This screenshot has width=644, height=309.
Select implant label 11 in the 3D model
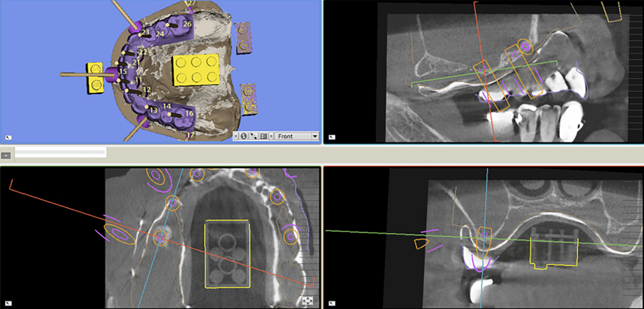pyautogui.click(x=139, y=79)
